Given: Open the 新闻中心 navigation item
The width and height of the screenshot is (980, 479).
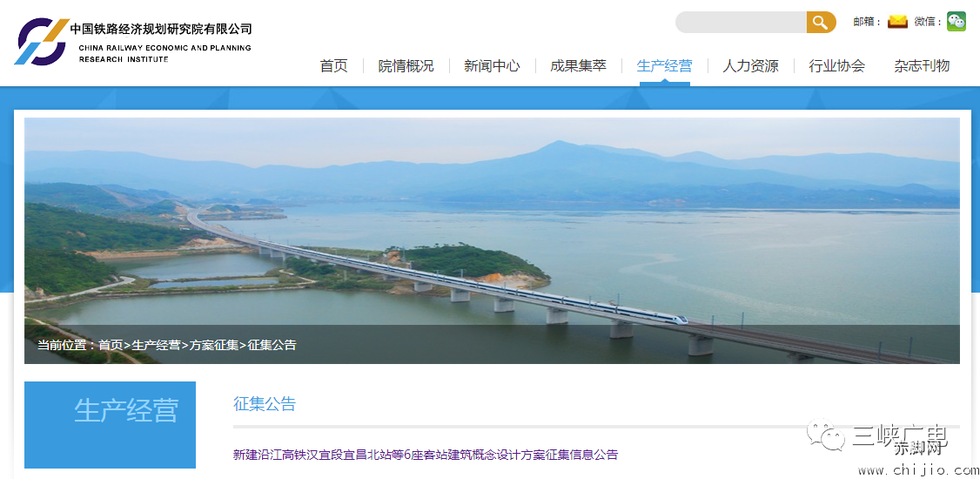Looking at the screenshot, I should tap(492, 65).
